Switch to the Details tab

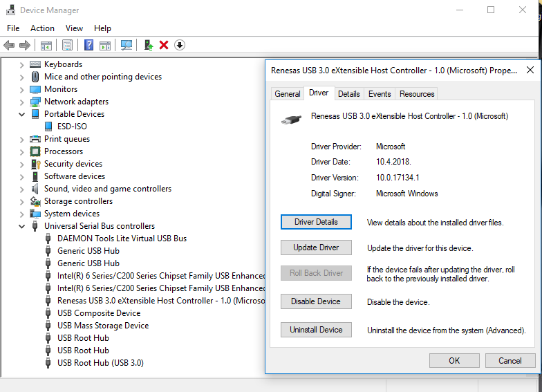348,94
